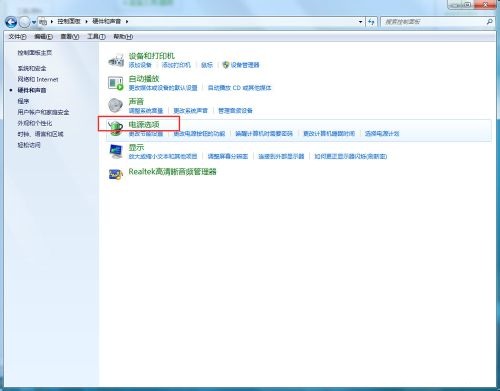The image size is (500, 391).
Task: Click the Sound speaker icon
Action: 116,105
